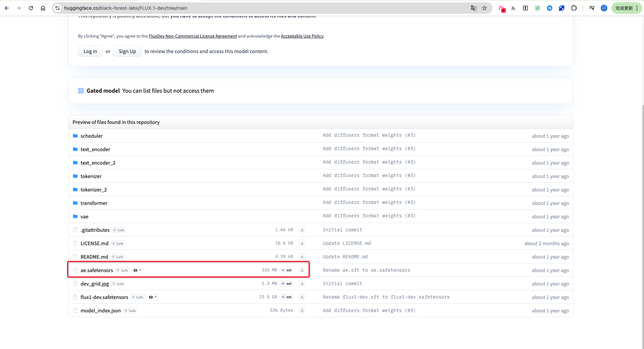Image resolution: width=644 pixels, height=349 pixels.
Task: Click the 完成更新 update button
Action: (627, 8)
